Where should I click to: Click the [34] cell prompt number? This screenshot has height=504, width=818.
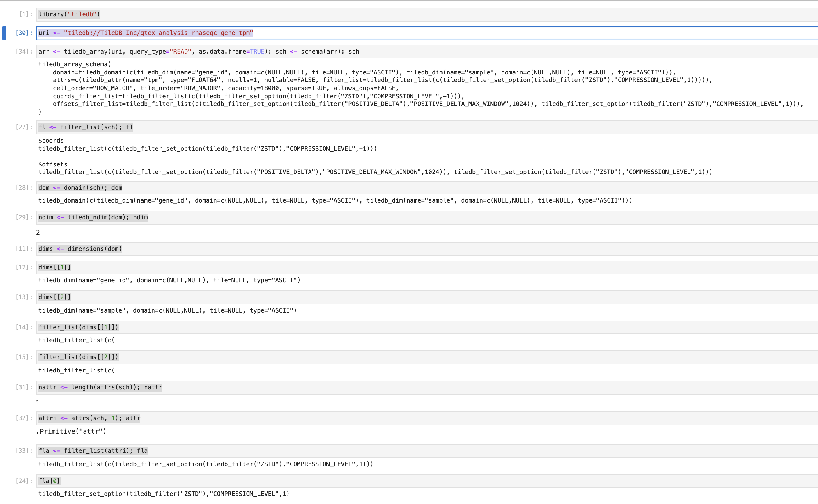[24, 52]
